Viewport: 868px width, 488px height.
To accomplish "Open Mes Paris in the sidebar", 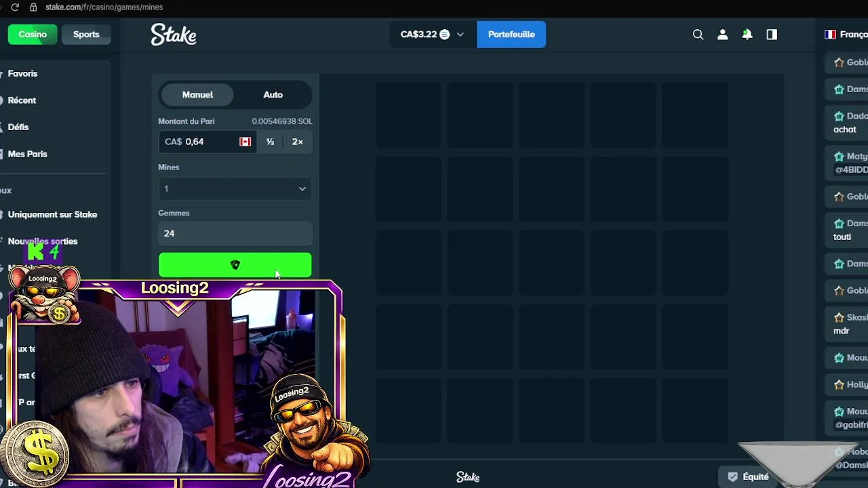I will click(x=27, y=154).
